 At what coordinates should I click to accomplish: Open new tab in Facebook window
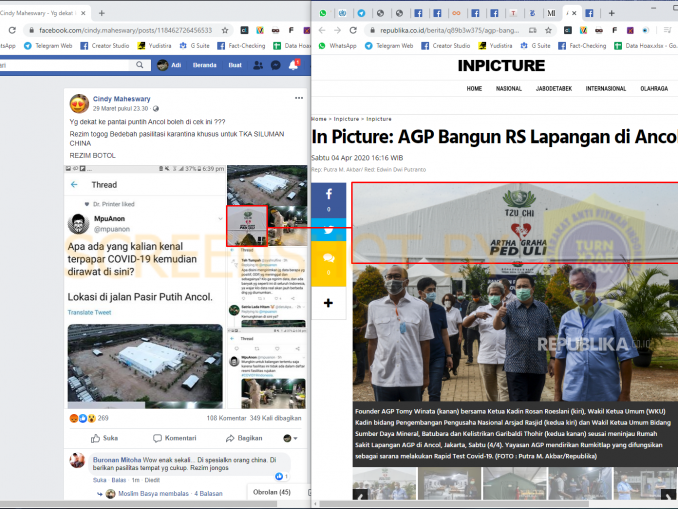102,13
